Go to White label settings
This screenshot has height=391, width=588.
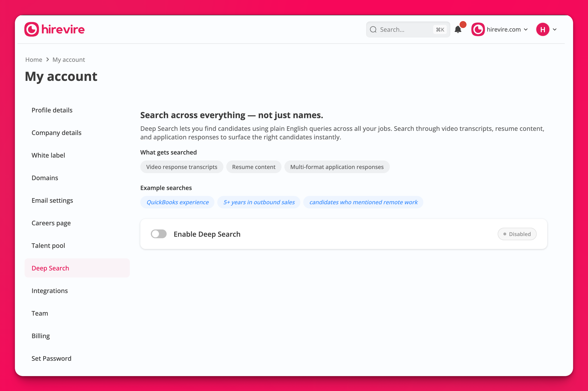click(48, 155)
